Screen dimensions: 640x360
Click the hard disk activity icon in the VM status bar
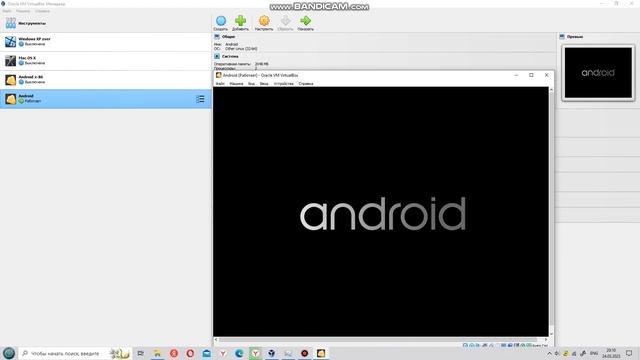click(465, 345)
